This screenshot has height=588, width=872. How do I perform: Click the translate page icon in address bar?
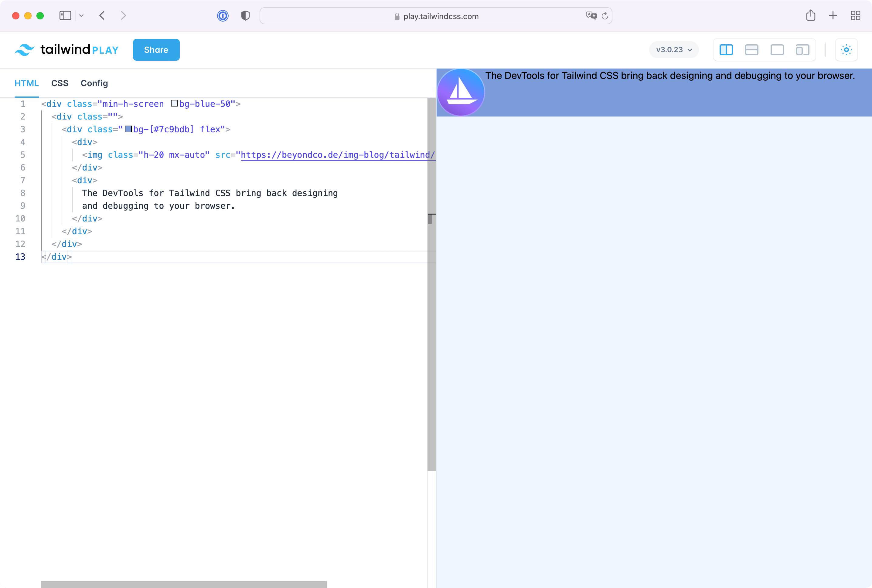click(591, 16)
